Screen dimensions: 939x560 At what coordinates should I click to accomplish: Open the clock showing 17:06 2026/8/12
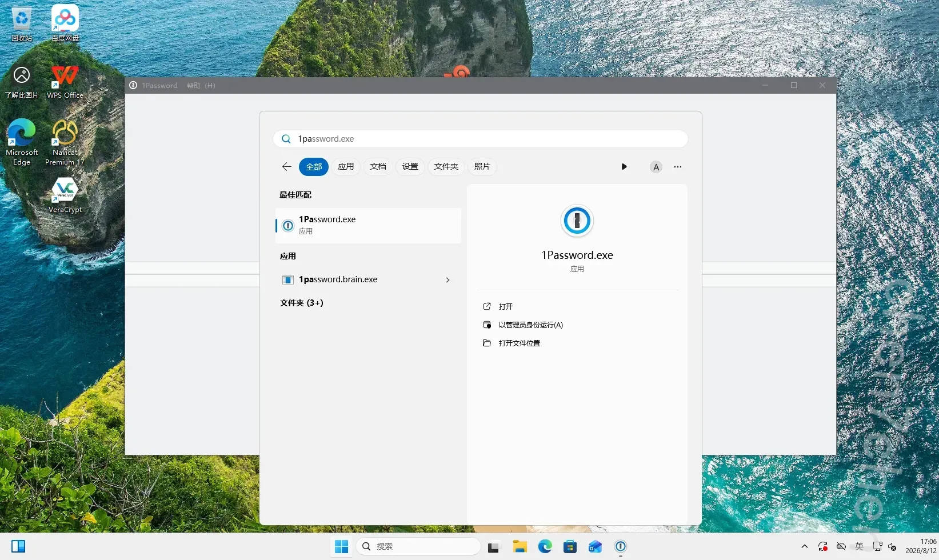921,546
